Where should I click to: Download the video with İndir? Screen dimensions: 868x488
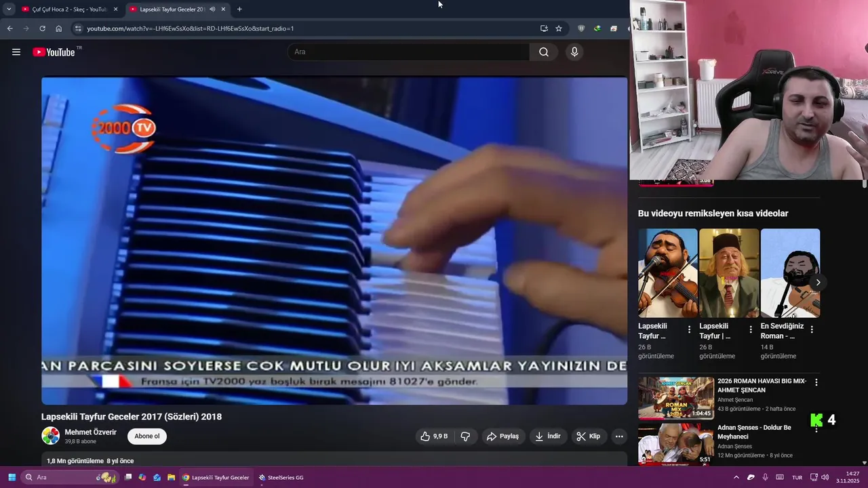(x=548, y=436)
